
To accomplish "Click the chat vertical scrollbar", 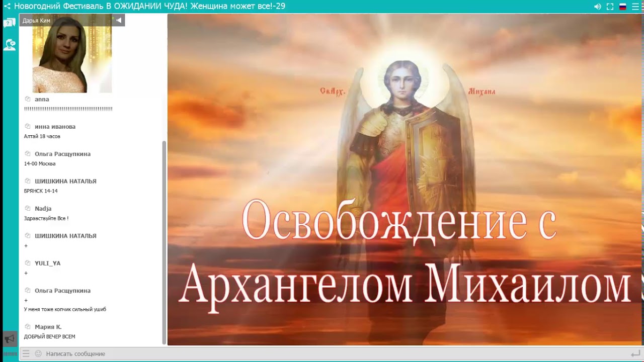I will [x=164, y=242].
